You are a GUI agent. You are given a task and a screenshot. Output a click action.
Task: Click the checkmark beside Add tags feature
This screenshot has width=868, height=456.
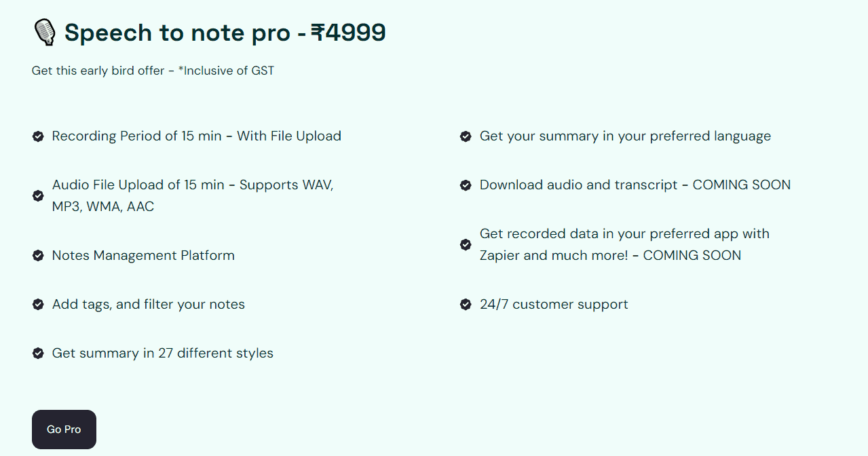(38, 304)
